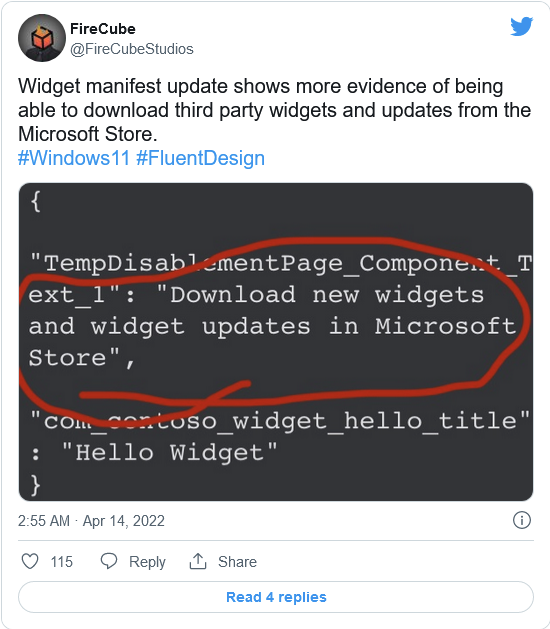Click the Share text label
This screenshot has height=629, width=550.
tap(237, 562)
